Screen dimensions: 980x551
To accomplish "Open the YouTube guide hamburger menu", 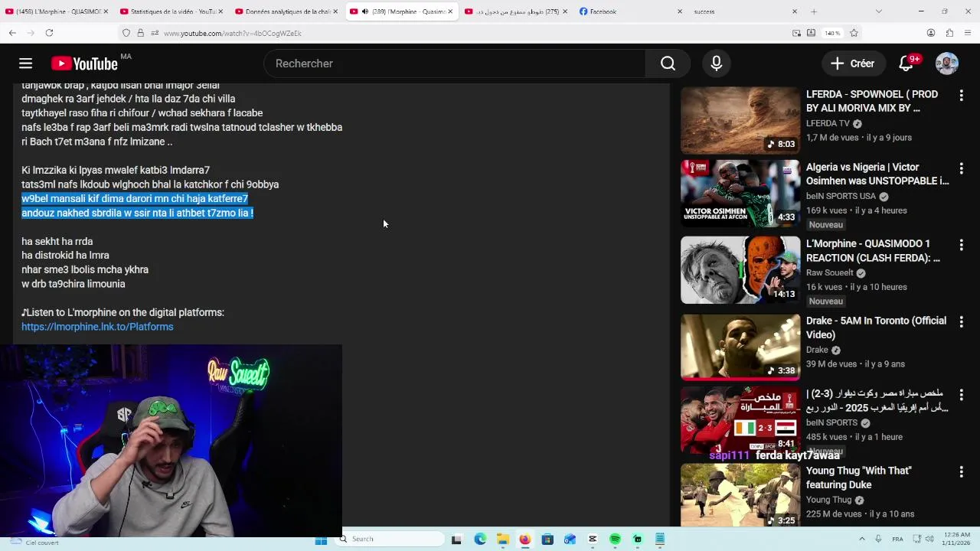I will point(25,64).
